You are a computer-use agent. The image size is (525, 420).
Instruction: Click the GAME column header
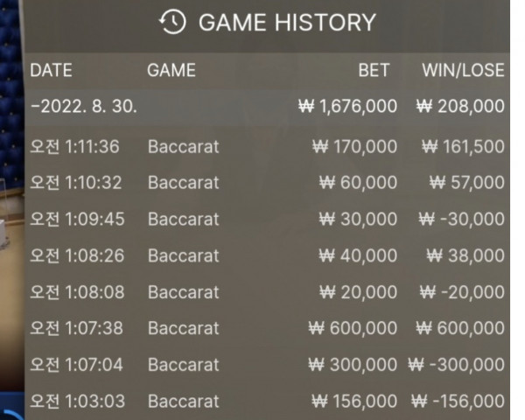(171, 71)
